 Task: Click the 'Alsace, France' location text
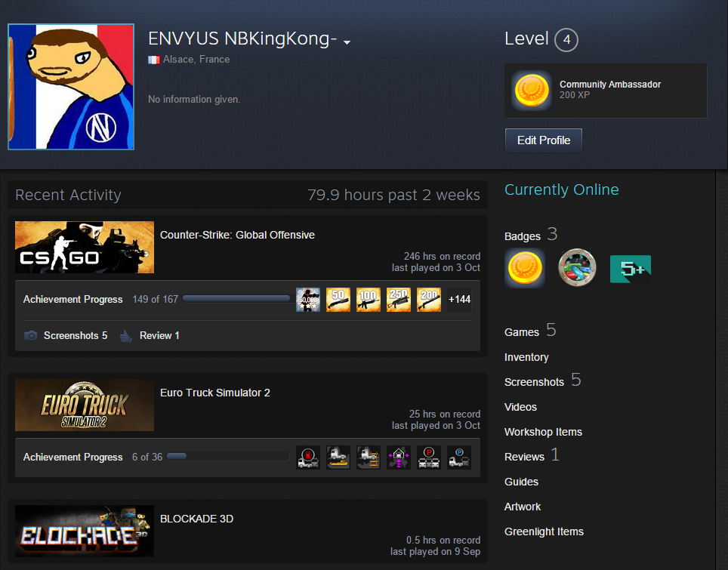click(x=196, y=60)
